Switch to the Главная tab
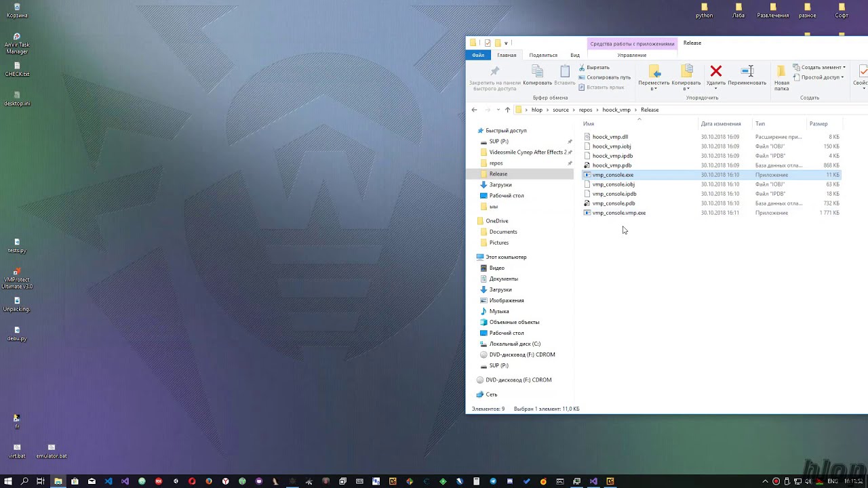This screenshot has height=488, width=868. click(507, 55)
